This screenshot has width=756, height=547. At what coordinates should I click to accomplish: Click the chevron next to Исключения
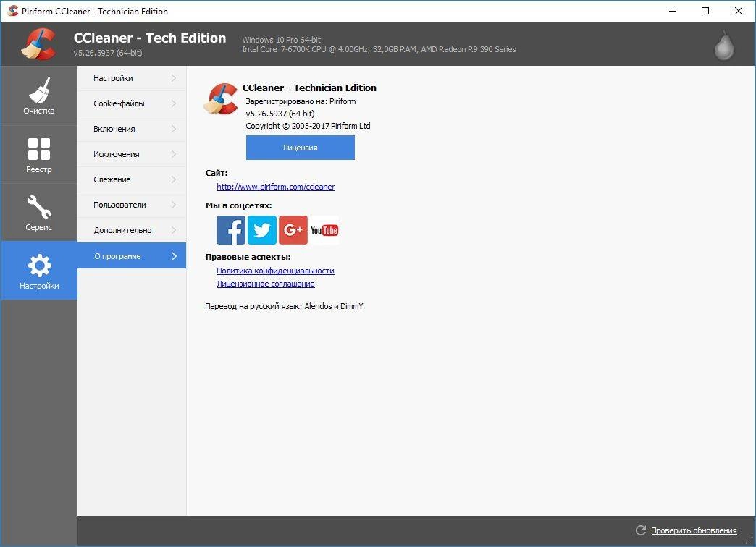point(174,154)
